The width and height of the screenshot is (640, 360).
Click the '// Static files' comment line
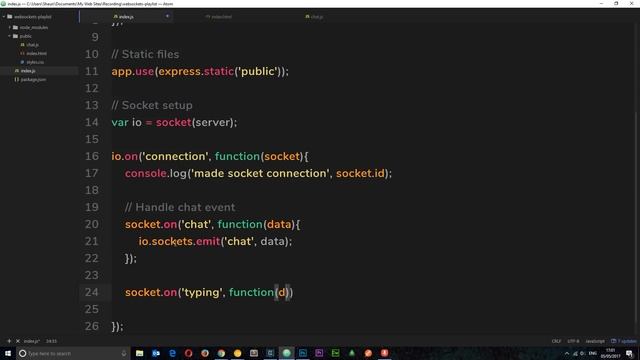pos(145,54)
